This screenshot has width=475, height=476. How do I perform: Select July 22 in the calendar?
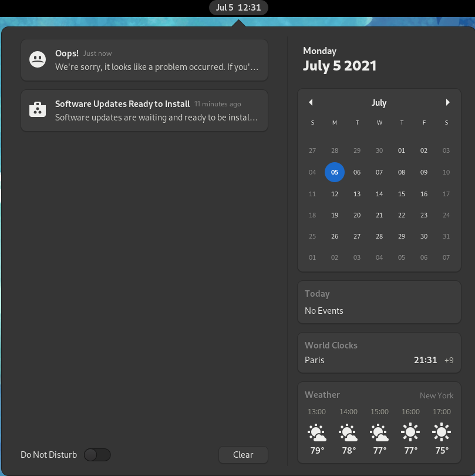(x=402, y=215)
